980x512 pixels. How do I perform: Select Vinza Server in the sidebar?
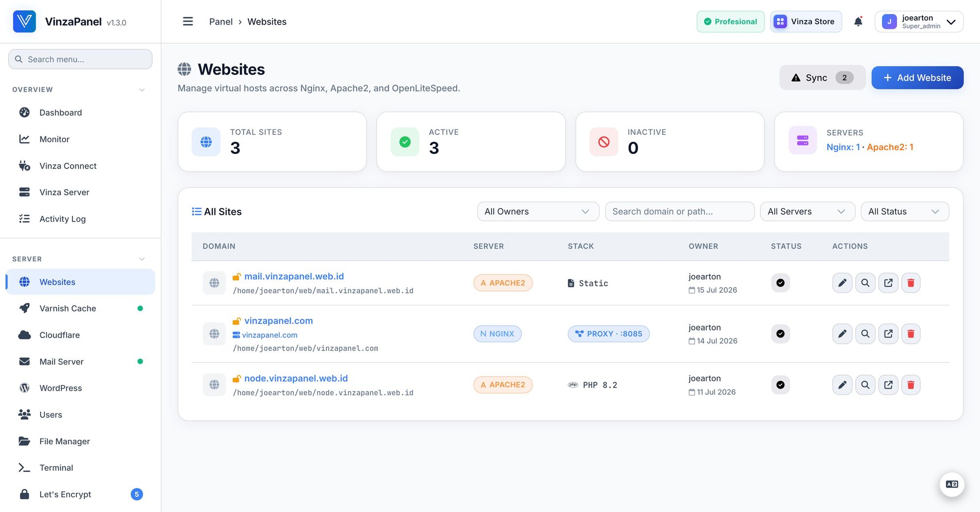coord(80,192)
